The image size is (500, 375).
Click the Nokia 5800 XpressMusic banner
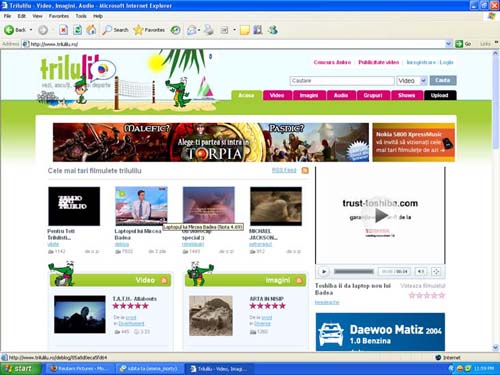tap(414, 142)
